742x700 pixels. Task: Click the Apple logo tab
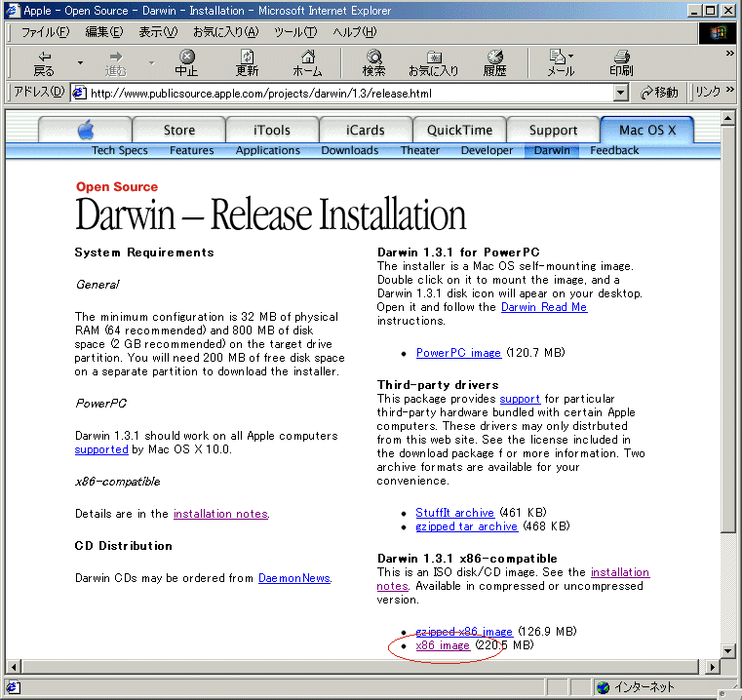[86, 130]
